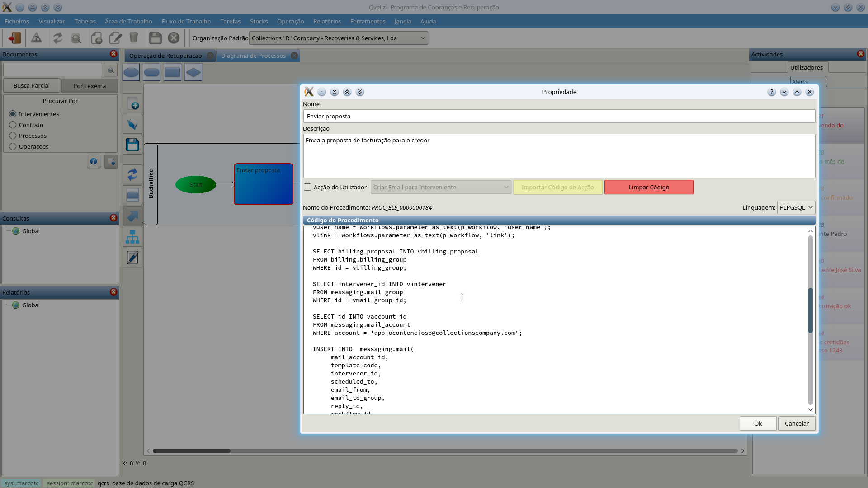Screen dimensions: 868x488
Task: Select the Operações radio button
Action: 13,146
